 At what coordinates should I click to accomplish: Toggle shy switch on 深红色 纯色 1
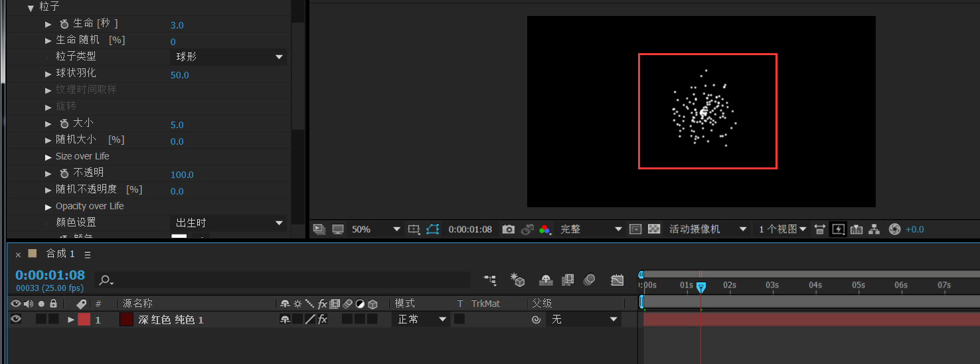click(286, 319)
